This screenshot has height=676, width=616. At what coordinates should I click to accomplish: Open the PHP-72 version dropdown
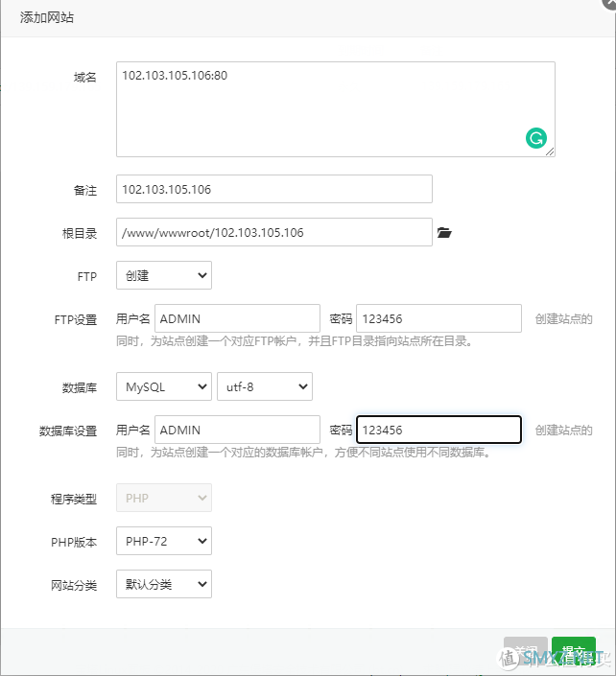[164, 541]
